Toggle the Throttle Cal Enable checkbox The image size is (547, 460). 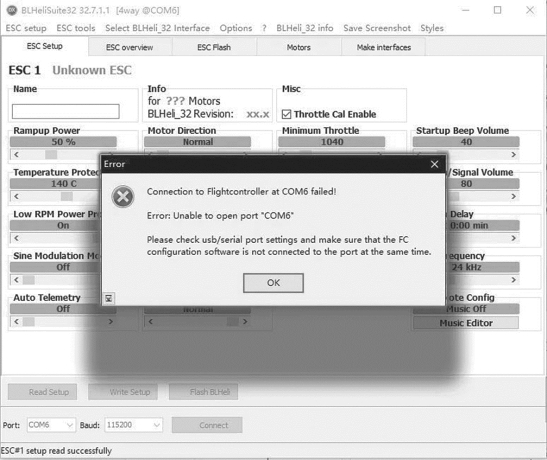(286, 114)
